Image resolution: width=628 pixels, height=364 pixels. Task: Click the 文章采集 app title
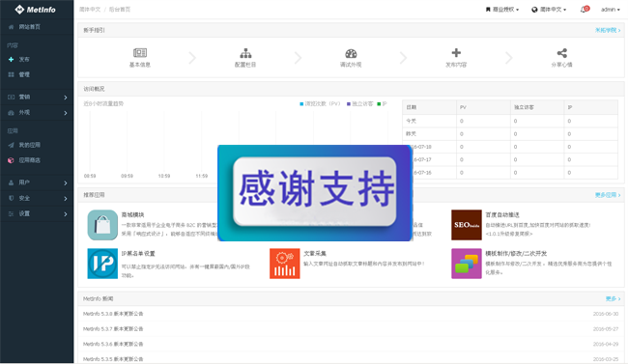[x=315, y=254]
